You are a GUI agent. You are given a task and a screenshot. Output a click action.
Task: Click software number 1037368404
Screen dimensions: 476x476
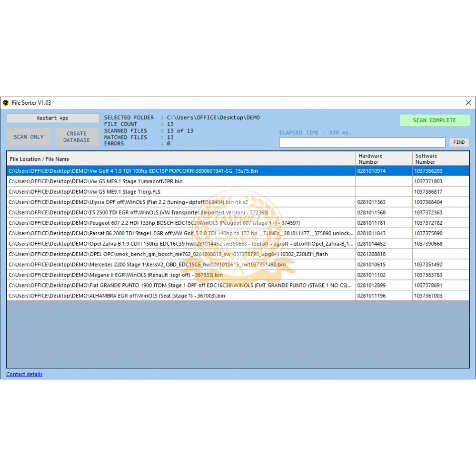point(428,202)
